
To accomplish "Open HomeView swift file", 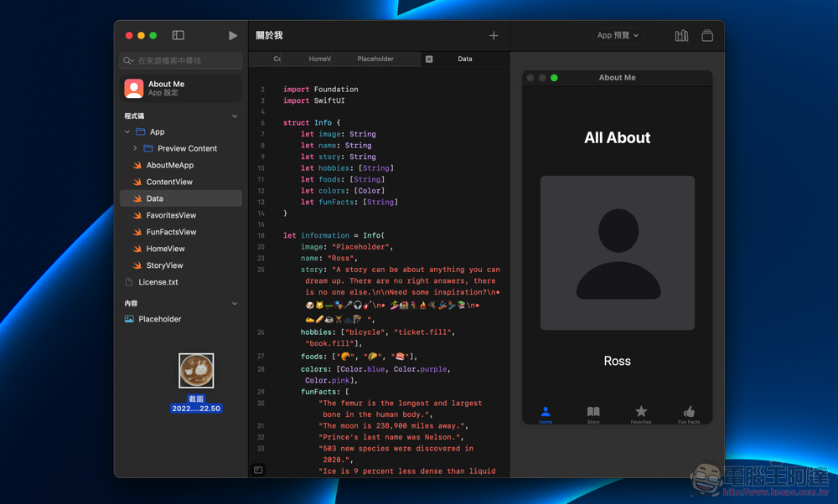I will tap(181, 249).
